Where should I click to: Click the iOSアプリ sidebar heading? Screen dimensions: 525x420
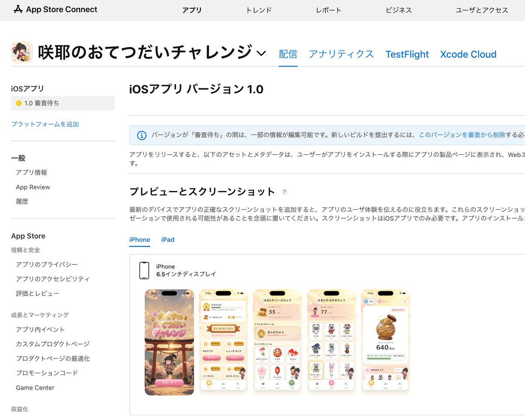28,89
